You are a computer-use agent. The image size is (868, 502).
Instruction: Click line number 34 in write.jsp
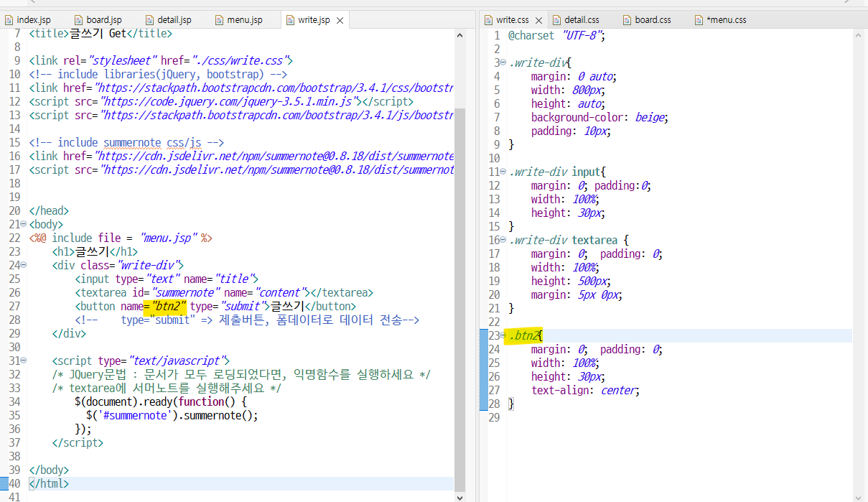[x=15, y=401]
